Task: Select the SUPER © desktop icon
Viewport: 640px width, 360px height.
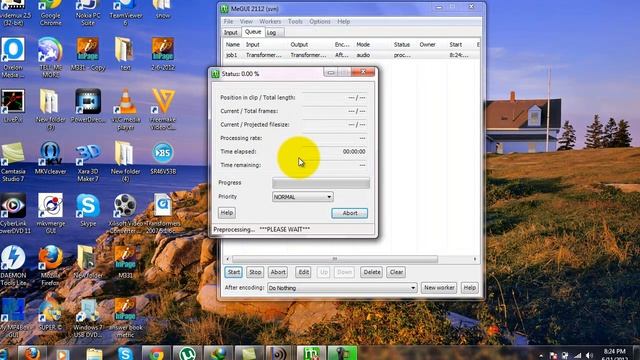Action: [x=50, y=314]
